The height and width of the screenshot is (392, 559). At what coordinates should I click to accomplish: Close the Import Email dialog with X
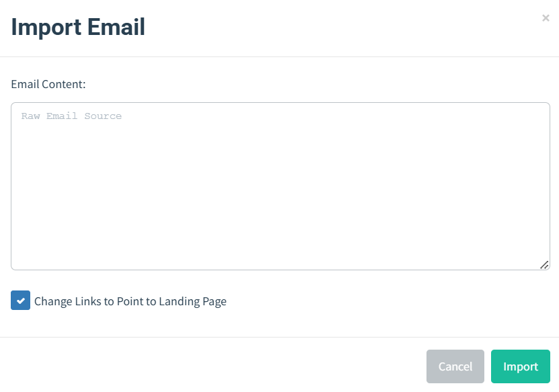tap(546, 17)
